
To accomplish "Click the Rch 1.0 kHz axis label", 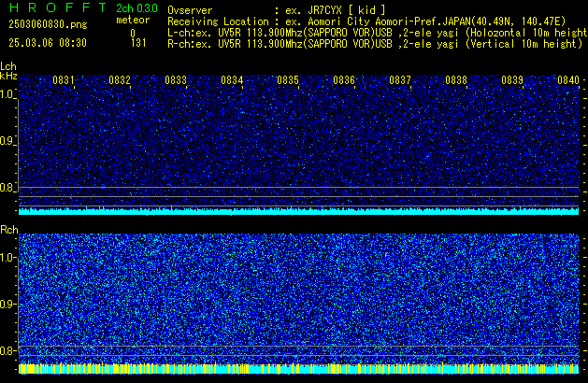I will point(7,258).
